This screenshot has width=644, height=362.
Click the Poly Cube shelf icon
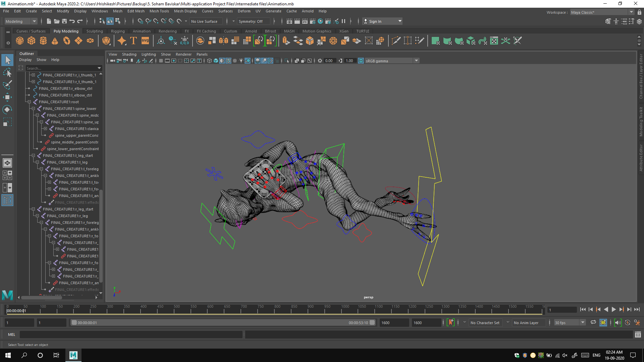coord(32,41)
